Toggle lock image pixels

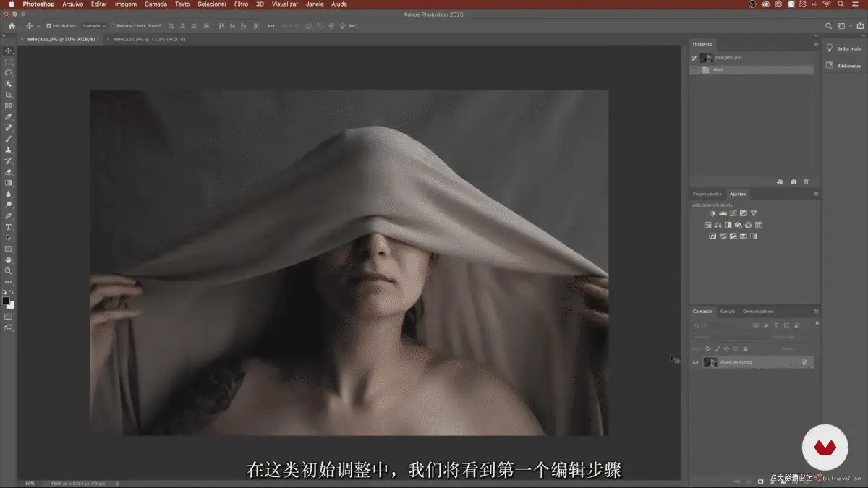[717, 348]
